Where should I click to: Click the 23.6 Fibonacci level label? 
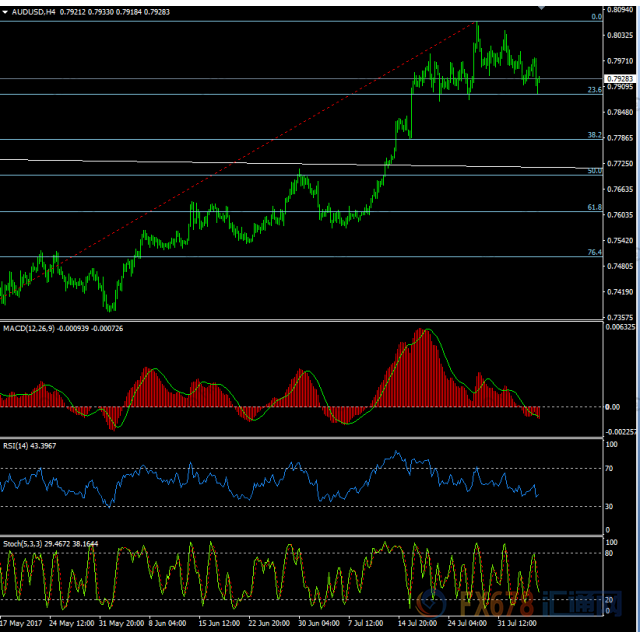[594, 90]
